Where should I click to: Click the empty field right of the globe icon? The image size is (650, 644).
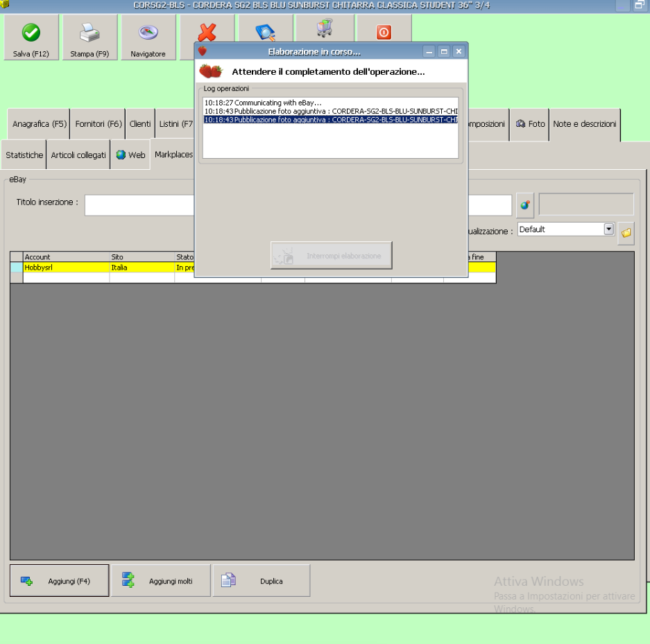pyautogui.click(x=586, y=204)
